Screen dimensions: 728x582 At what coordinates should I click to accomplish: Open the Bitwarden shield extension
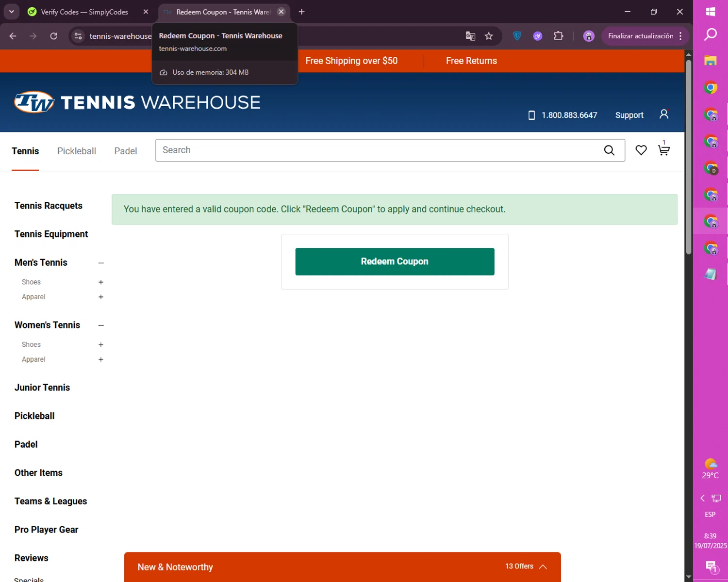click(x=517, y=36)
